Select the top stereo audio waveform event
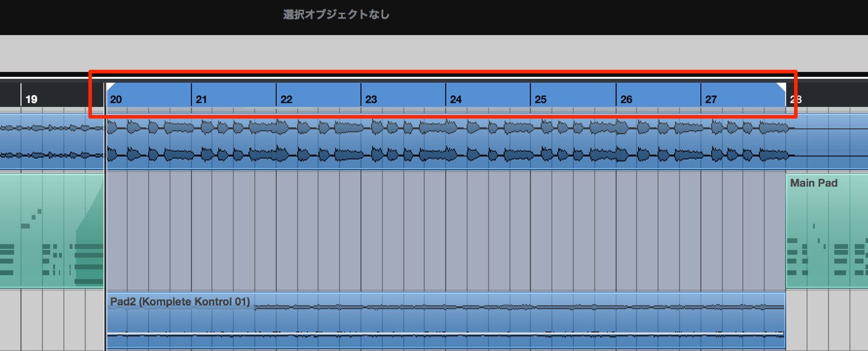868x351 pixels. pos(434,142)
